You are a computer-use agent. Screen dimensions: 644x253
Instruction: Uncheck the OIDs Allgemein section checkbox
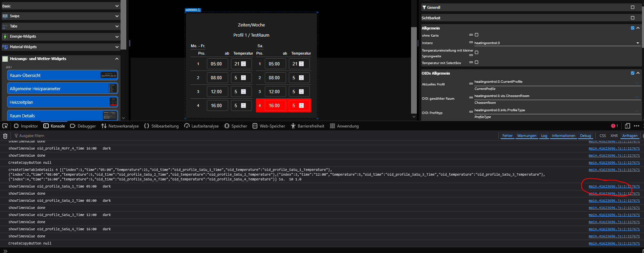(632, 73)
